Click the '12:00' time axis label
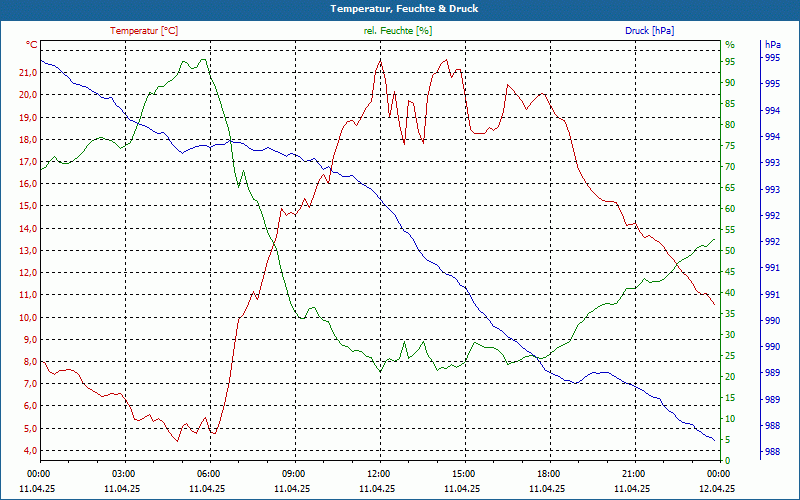Screen dimensions: 800x500 (x=379, y=473)
